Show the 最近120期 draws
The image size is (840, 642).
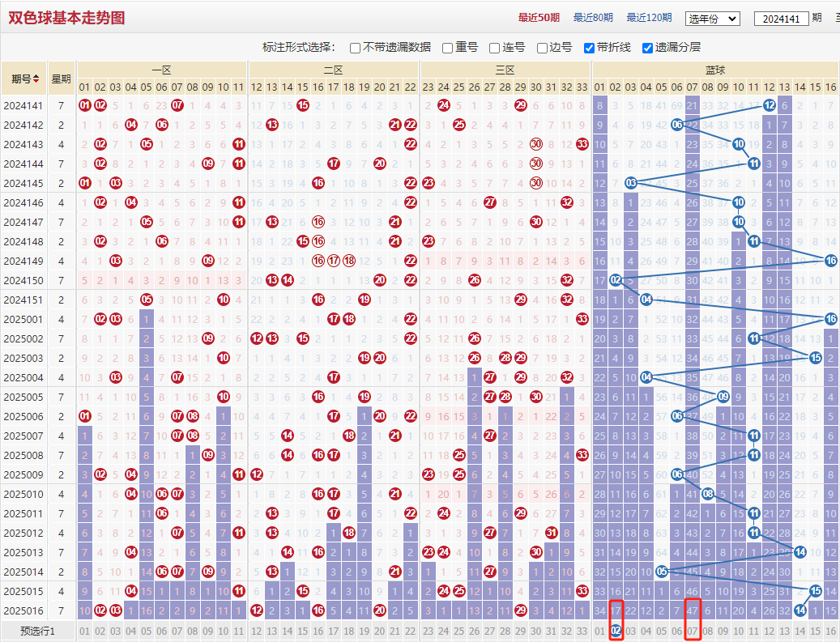click(650, 18)
